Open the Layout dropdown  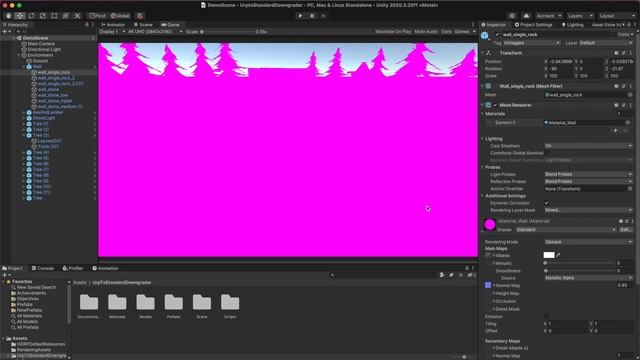[617, 16]
